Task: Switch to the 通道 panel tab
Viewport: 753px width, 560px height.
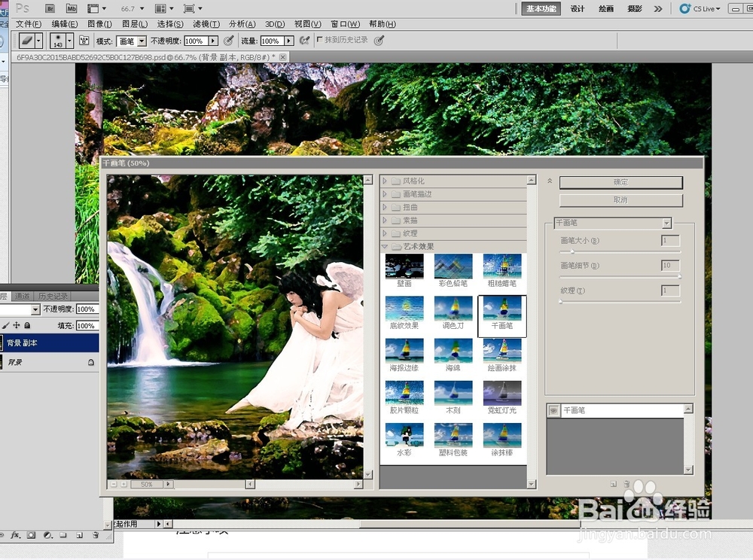Action: point(22,296)
